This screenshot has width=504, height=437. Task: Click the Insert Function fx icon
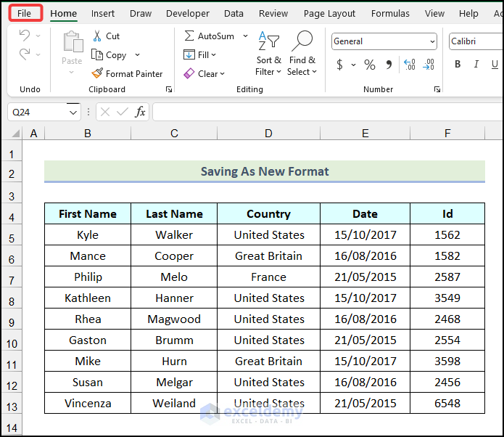(140, 112)
